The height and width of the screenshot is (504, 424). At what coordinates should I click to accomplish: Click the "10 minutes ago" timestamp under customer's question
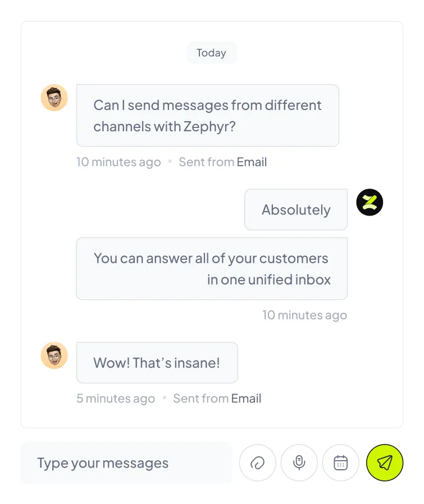pyautogui.click(x=118, y=162)
